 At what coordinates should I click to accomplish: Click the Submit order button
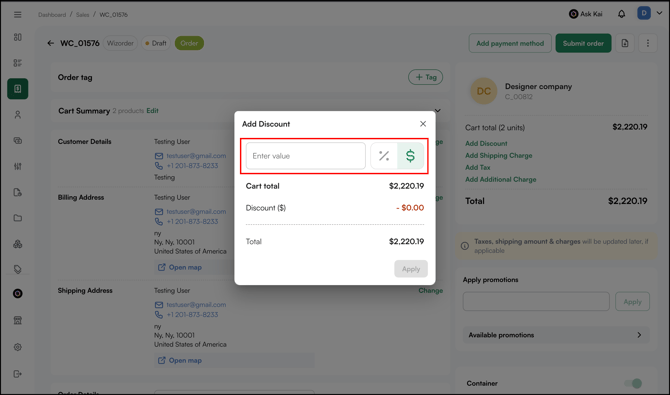point(583,43)
